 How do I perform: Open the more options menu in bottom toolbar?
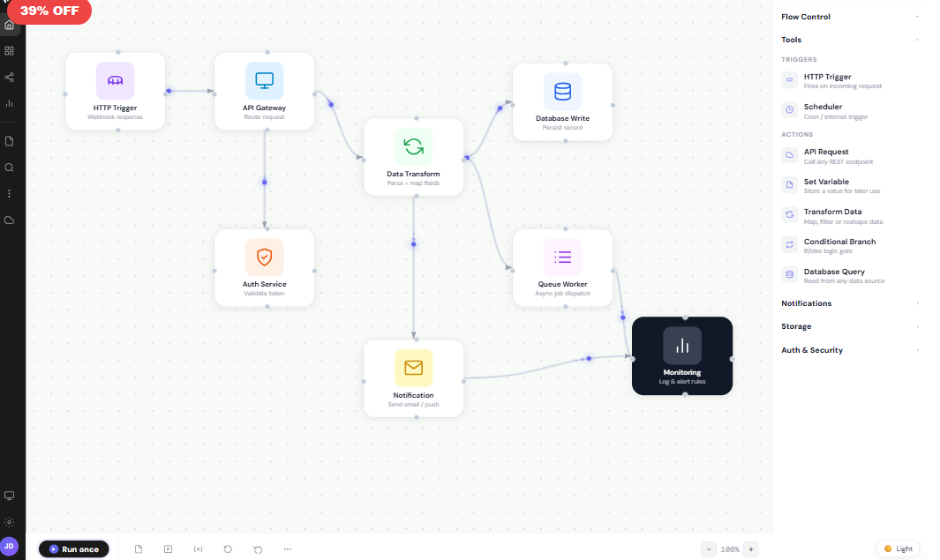[287, 549]
